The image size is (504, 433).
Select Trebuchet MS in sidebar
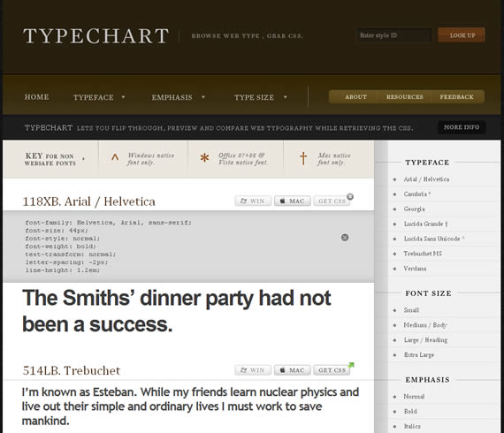[423, 254]
